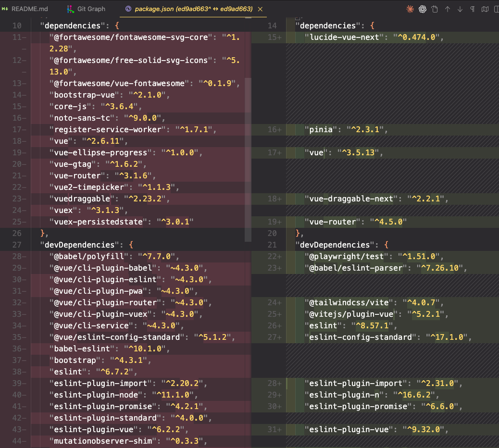The image size is (499, 448).
Task: Open the Git Graph tab
Action: [91, 9]
